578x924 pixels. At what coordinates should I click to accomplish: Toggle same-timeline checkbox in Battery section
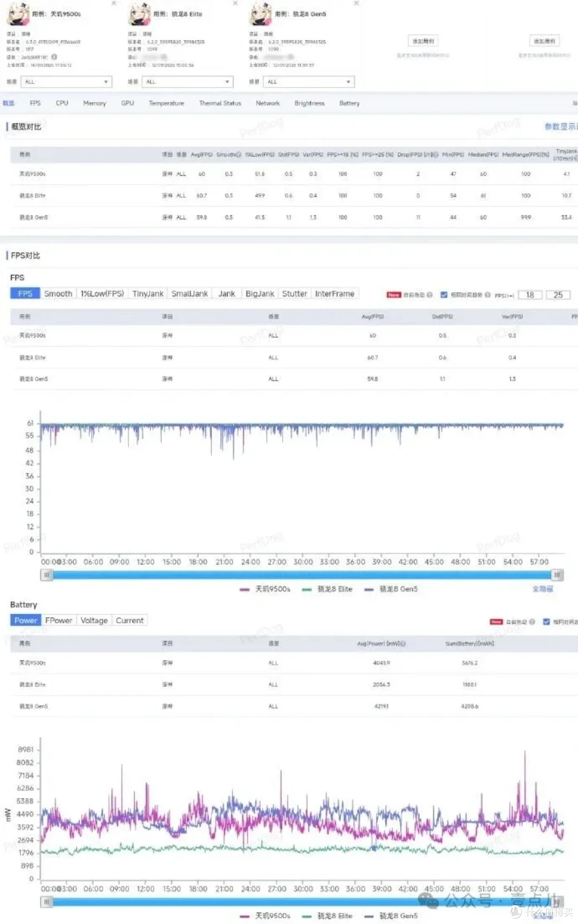click(x=546, y=622)
